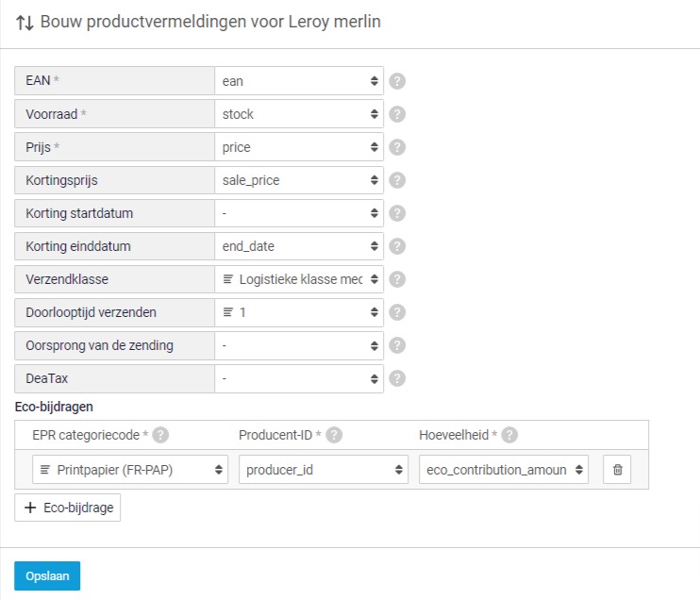Screen dimensions: 700x600
Task: Click the Verzendklasse label
Action: pos(67,279)
